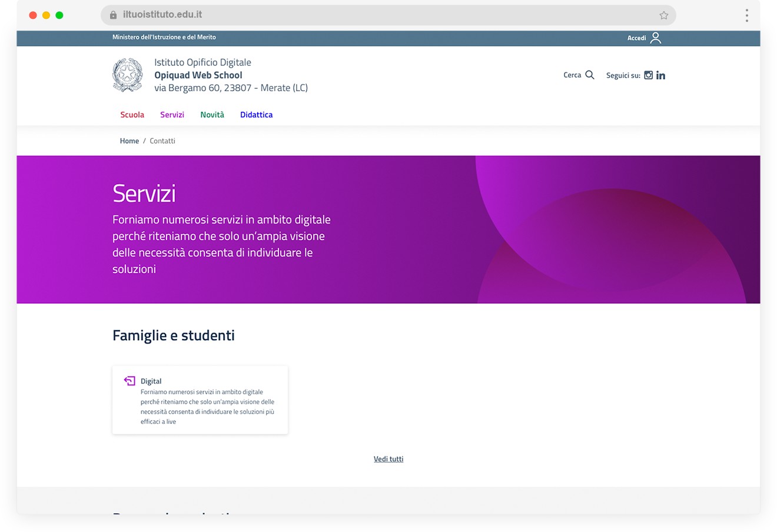Open the Didattica navigation item
The image size is (777, 532).
pyautogui.click(x=256, y=115)
